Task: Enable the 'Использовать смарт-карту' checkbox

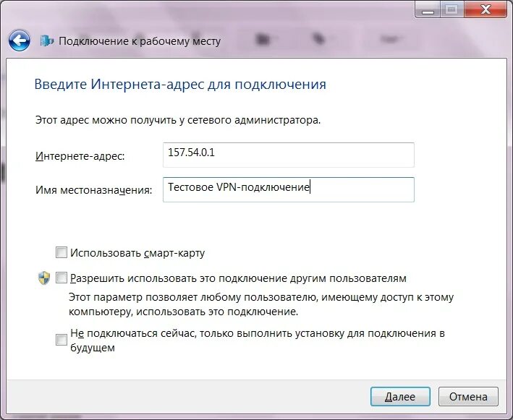Action: point(62,252)
